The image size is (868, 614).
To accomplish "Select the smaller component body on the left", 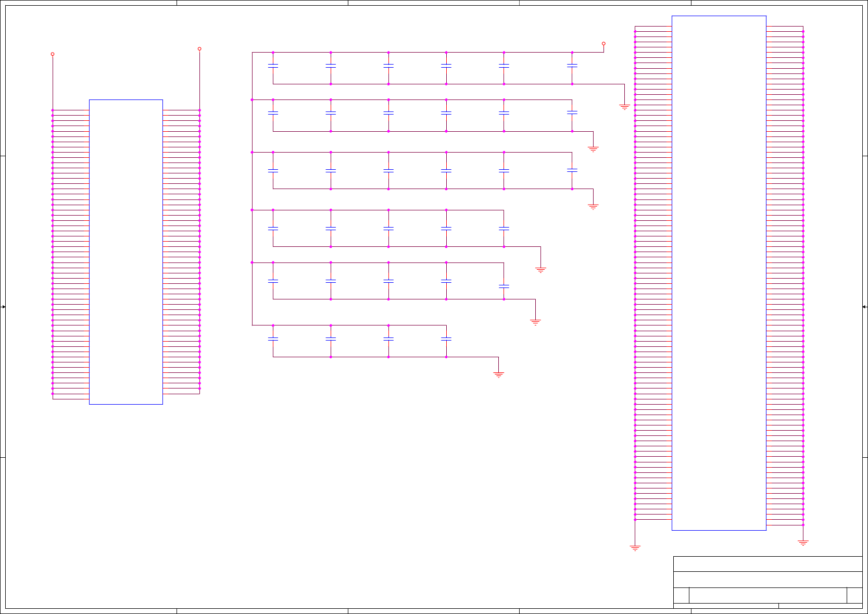I will coord(126,252).
